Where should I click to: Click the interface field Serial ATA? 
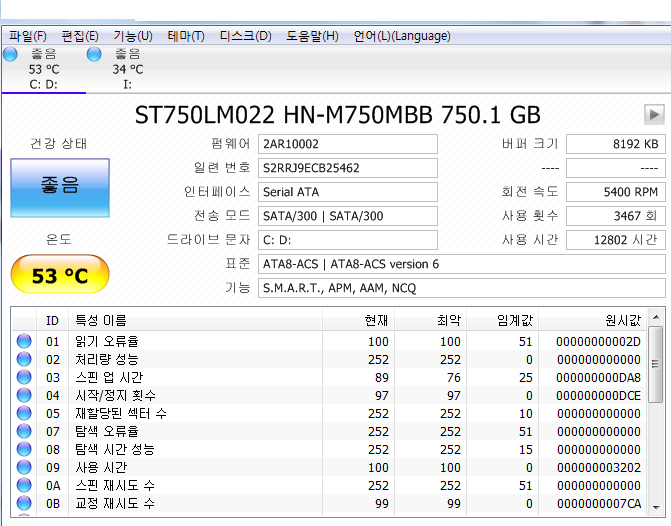pos(347,192)
